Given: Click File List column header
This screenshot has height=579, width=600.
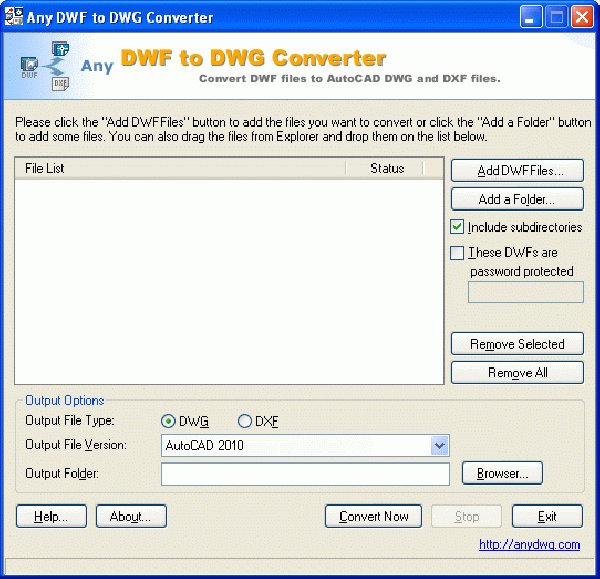Looking at the screenshot, I should click(180, 168).
